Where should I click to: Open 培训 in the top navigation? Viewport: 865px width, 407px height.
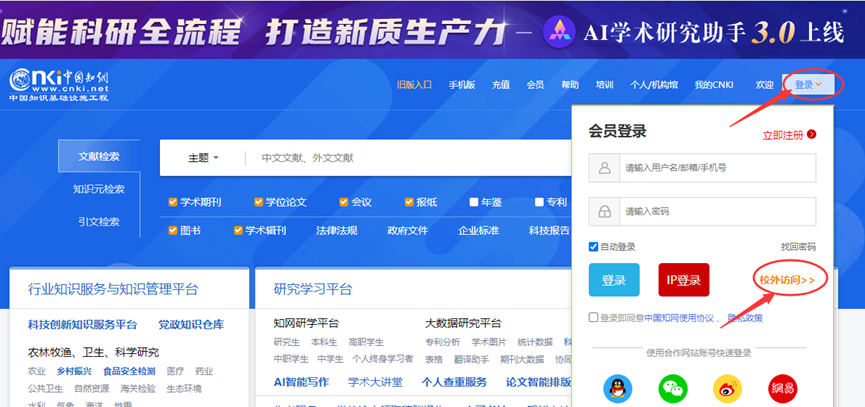click(x=605, y=85)
